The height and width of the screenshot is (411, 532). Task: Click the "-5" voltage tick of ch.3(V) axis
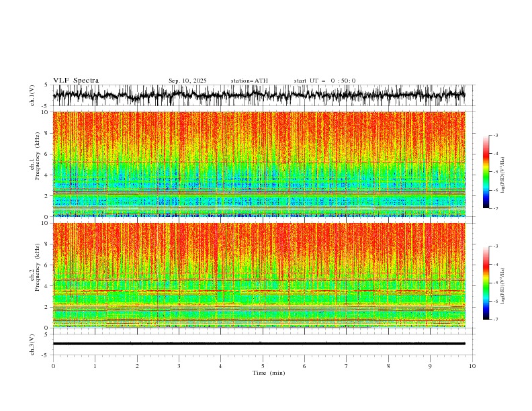46,355
